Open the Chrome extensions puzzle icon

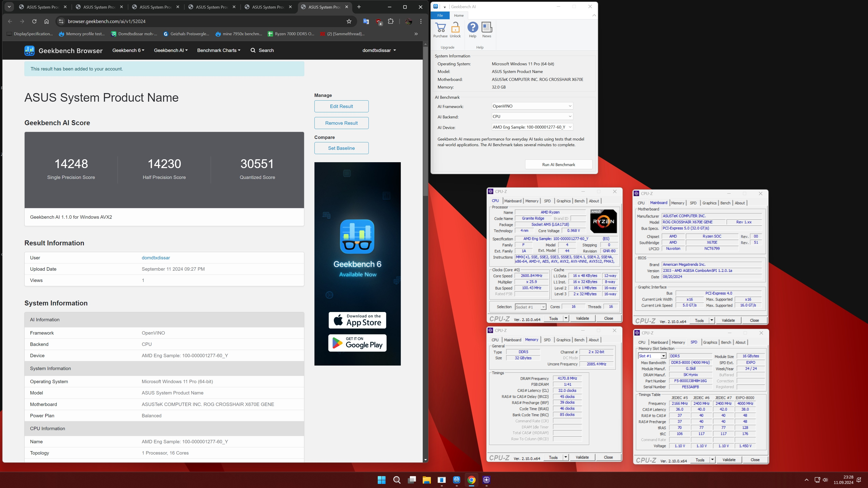[391, 21]
